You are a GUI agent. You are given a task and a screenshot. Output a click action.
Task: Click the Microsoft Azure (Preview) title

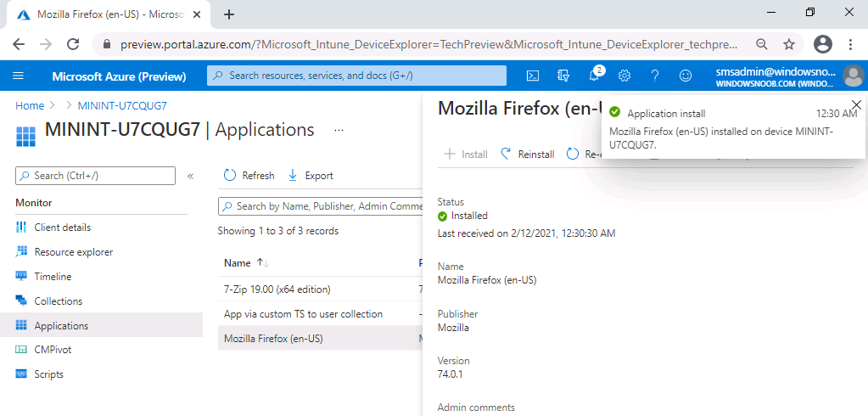click(x=119, y=76)
